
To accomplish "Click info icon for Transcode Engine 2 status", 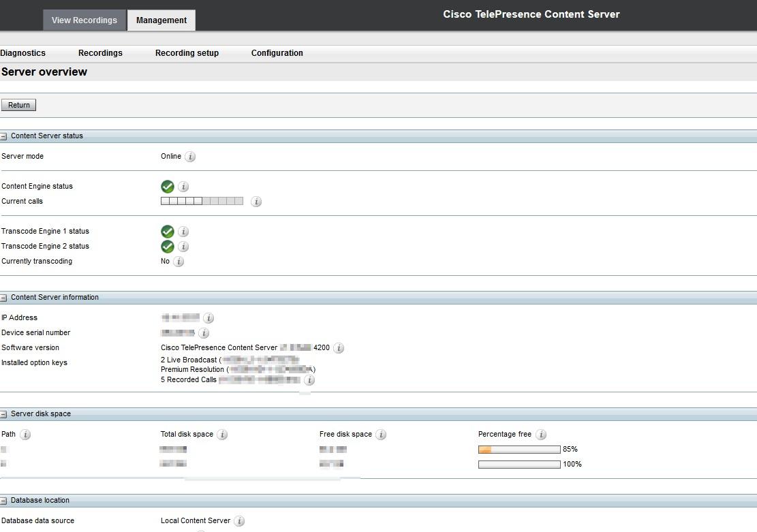I will tap(183, 246).
